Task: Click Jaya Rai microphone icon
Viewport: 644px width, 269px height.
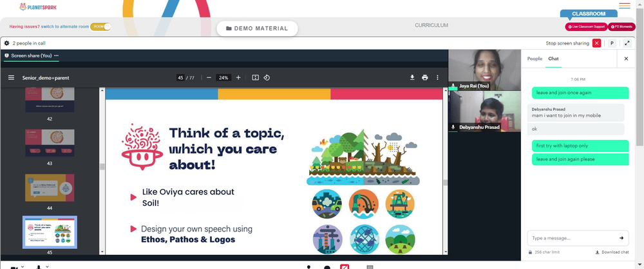Action: 453,86
